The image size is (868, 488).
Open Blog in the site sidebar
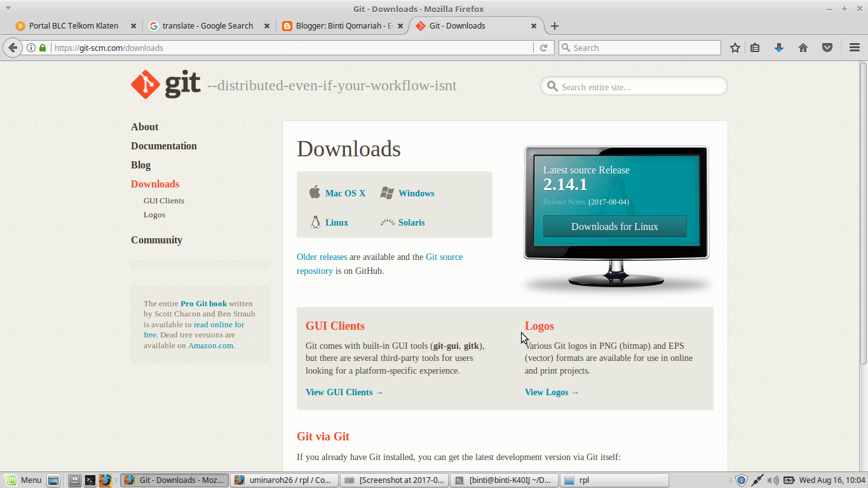click(140, 165)
